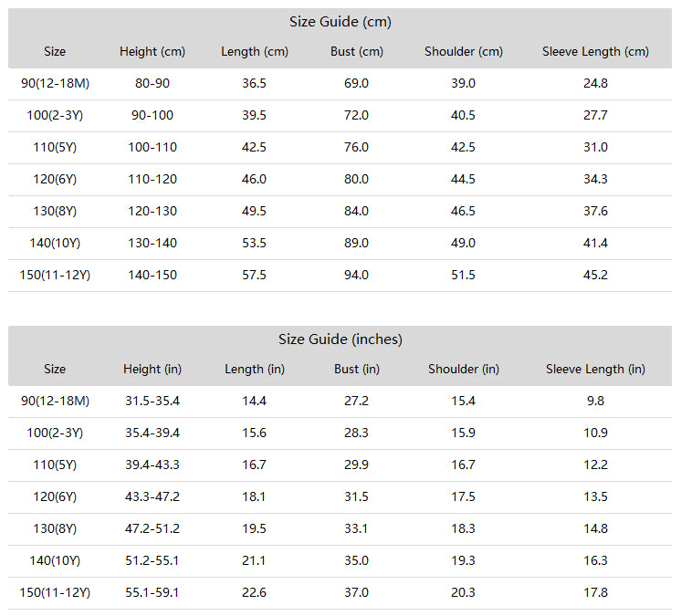The image size is (681, 616).
Task: Select the shoulder value 44.5
Action: pos(464,179)
